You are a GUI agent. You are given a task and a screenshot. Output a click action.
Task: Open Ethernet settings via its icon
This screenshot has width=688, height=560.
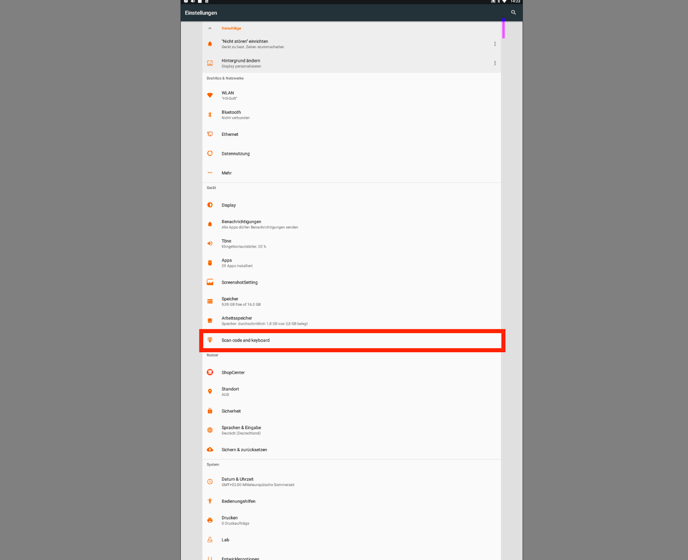tap(210, 134)
